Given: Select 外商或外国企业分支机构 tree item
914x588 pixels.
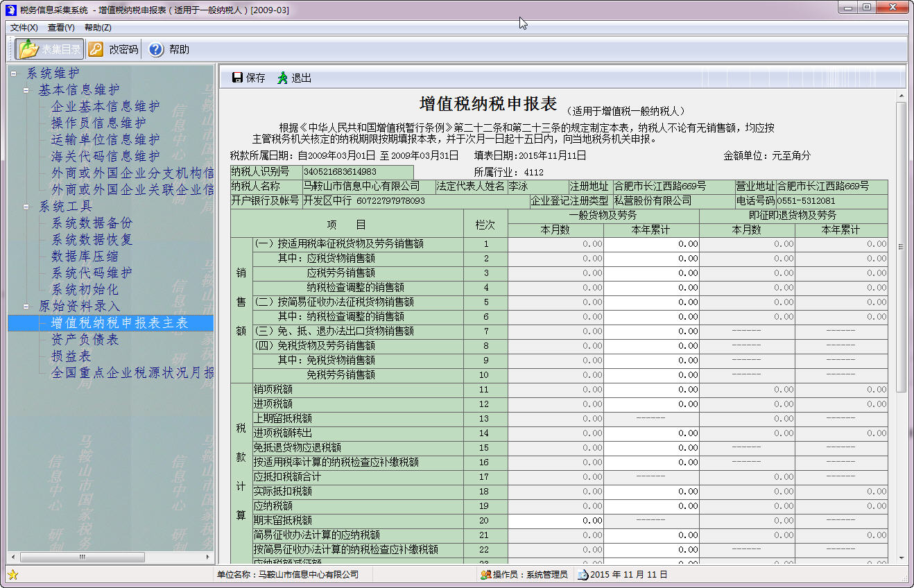Looking at the screenshot, I should [x=132, y=173].
